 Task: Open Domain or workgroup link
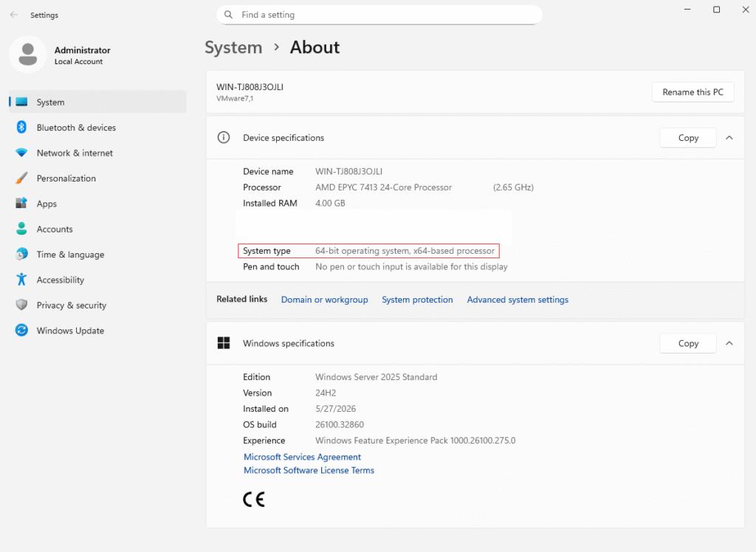[325, 300]
